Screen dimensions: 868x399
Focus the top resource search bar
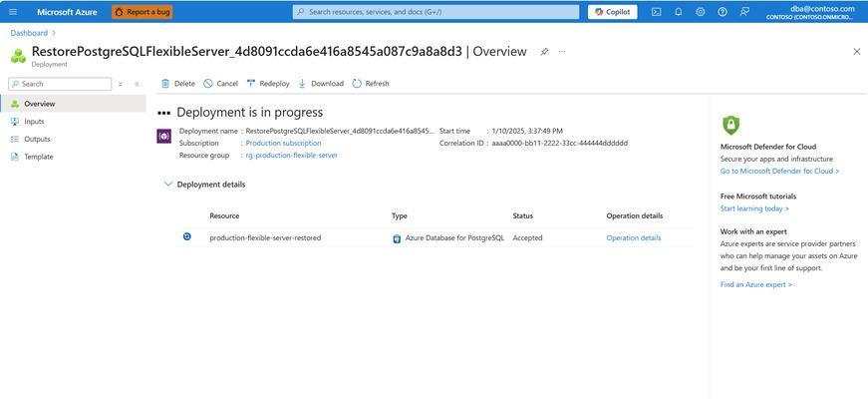(x=435, y=12)
